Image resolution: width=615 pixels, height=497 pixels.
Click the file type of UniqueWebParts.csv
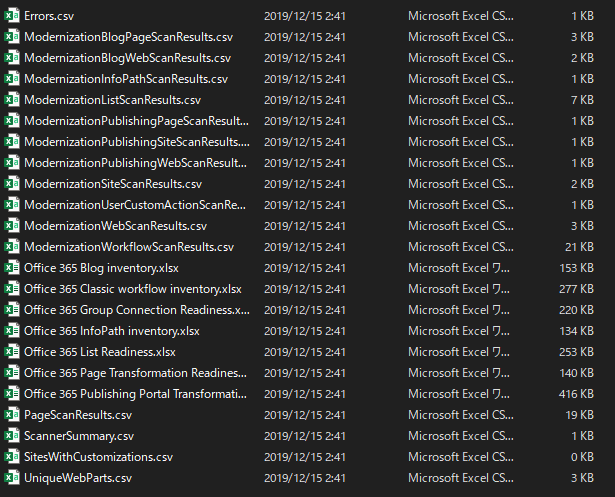point(461,477)
